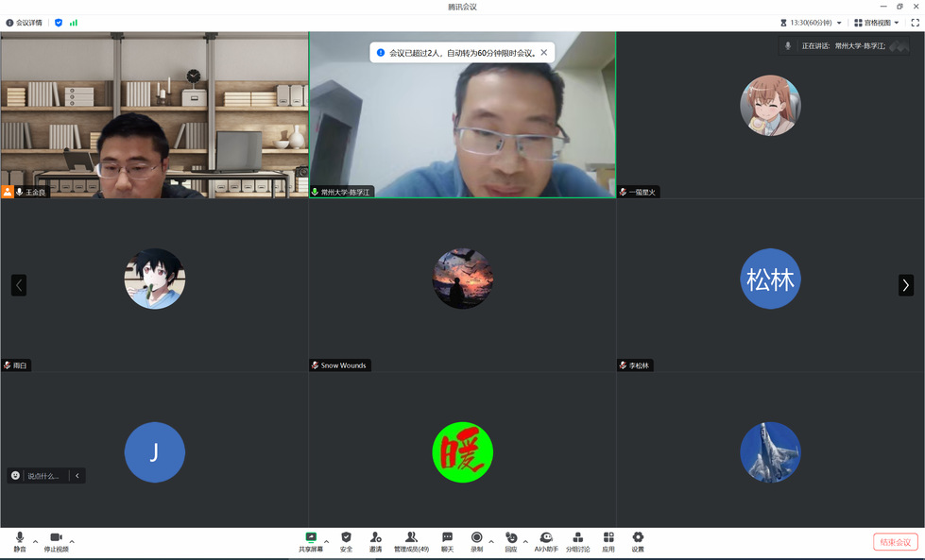Dismiss the 60-minute limit notification
The height and width of the screenshot is (560, 925).
[x=543, y=53]
